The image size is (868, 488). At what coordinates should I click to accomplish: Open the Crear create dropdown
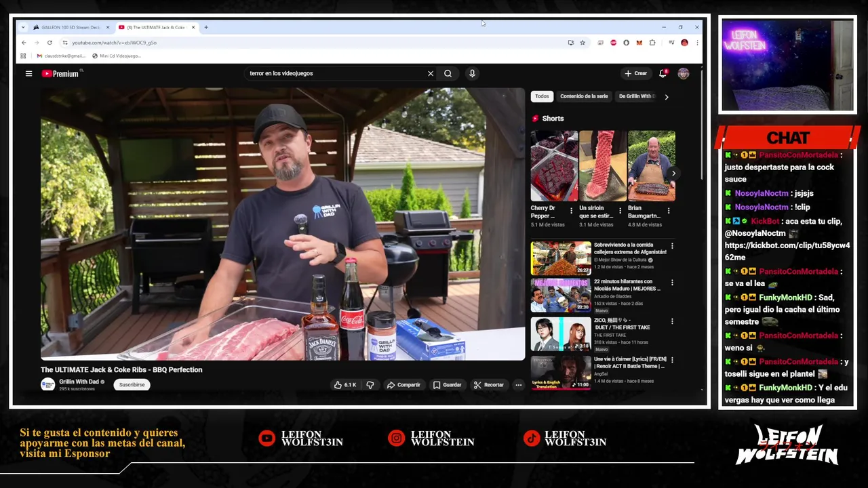point(636,73)
